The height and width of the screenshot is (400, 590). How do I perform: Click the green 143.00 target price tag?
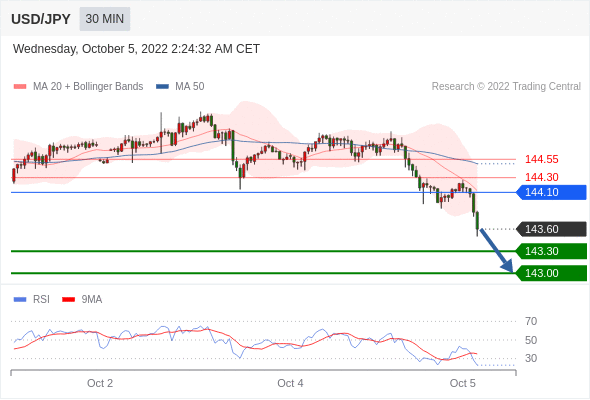(x=551, y=273)
